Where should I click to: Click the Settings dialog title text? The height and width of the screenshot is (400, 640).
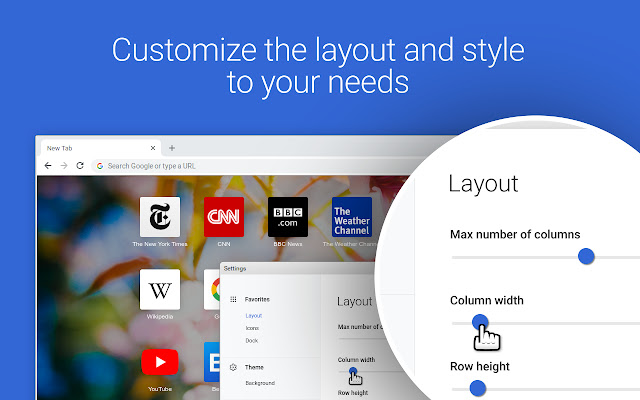coord(235,268)
